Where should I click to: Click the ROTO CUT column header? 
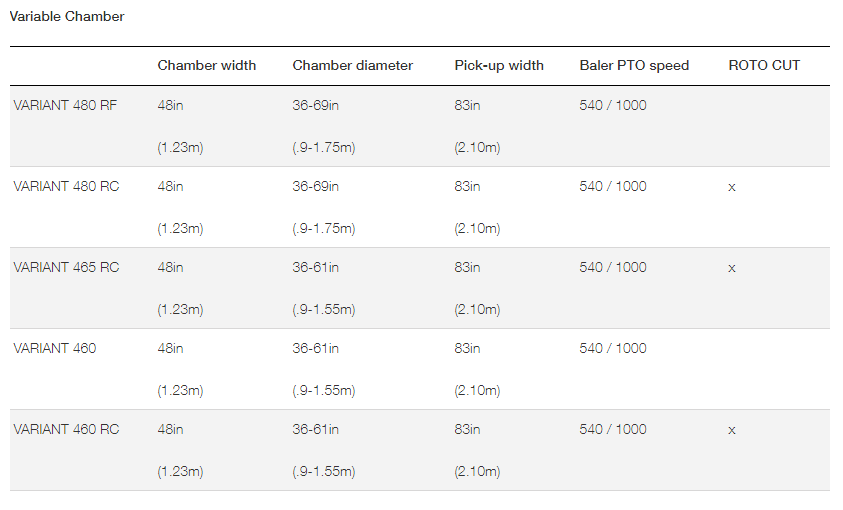click(764, 66)
